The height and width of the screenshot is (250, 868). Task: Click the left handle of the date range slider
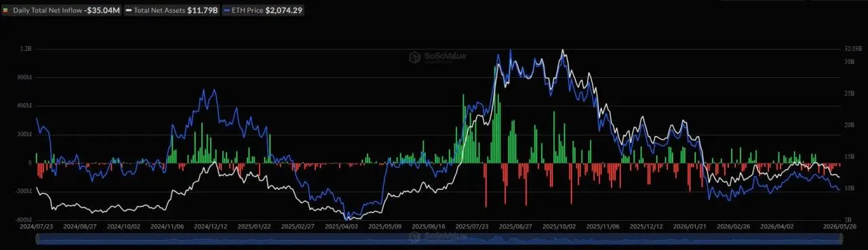click(37, 238)
